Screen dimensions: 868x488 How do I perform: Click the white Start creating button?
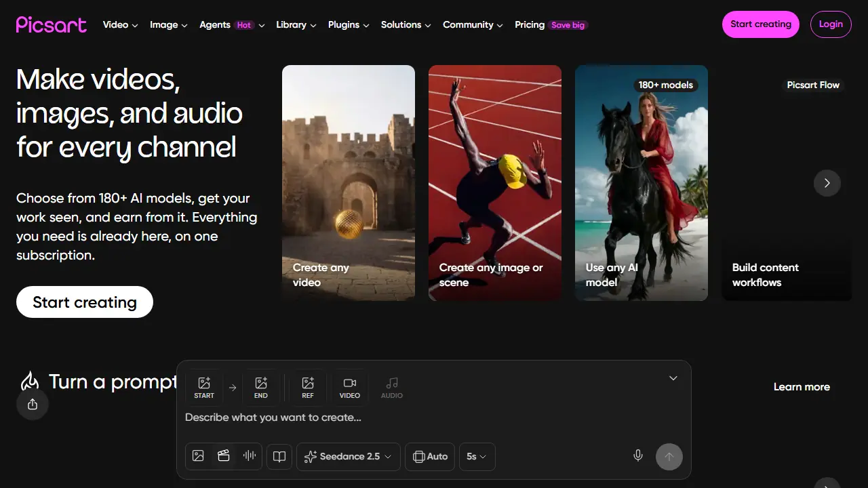tap(85, 302)
